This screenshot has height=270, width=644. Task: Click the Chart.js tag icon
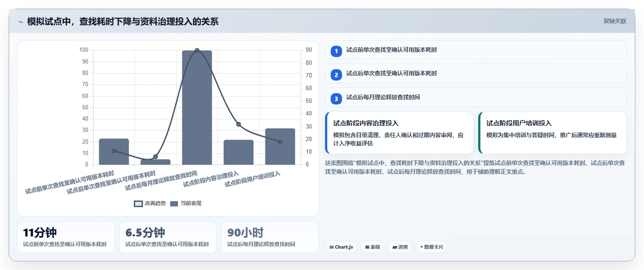click(332, 247)
